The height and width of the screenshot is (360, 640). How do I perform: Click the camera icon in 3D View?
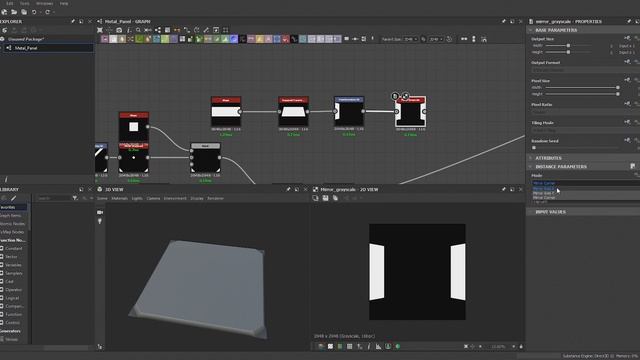[x=100, y=212]
